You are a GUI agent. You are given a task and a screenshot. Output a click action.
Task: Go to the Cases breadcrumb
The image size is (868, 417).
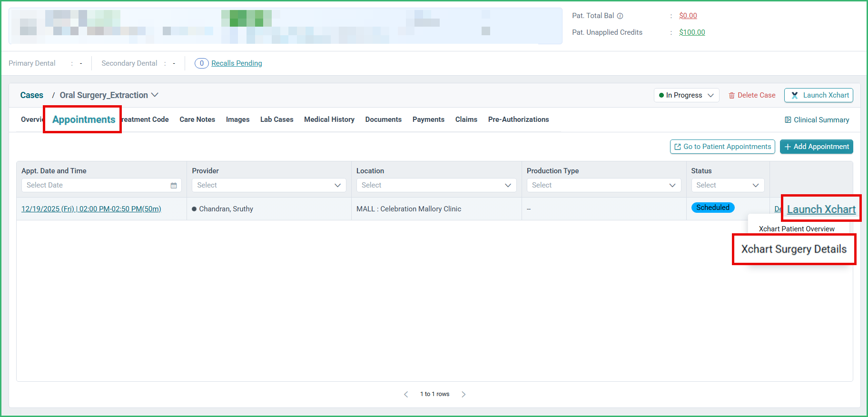click(x=32, y=95)
